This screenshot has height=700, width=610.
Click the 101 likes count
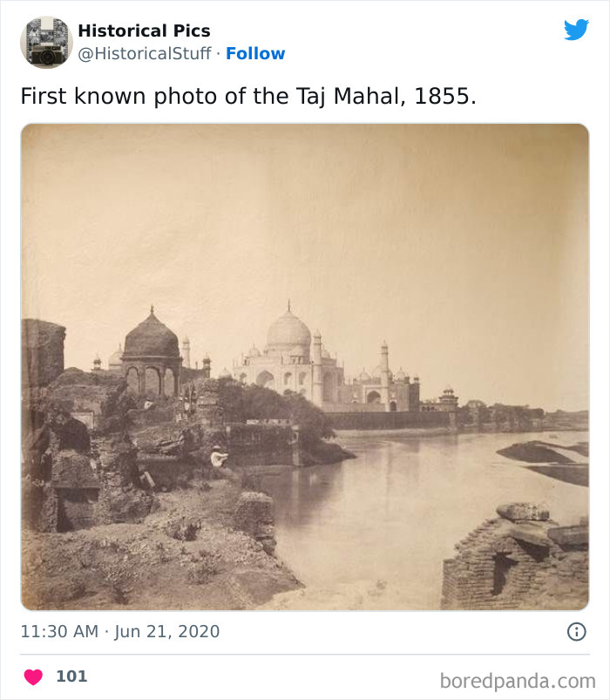(x=71, y=676)
